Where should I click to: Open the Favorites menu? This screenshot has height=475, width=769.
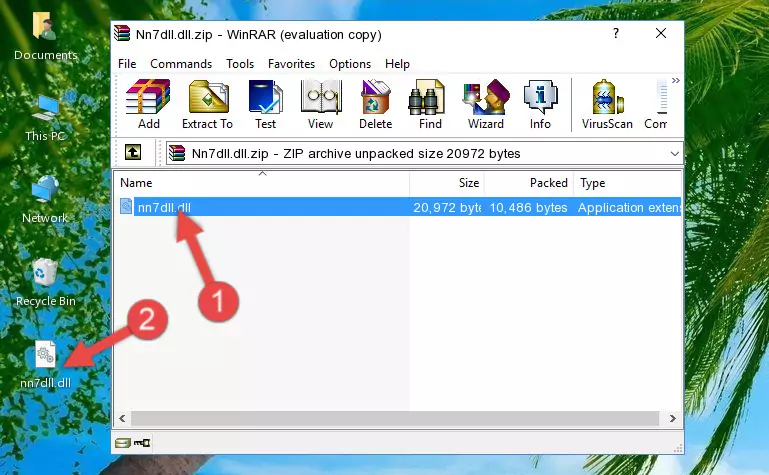[x=291, y=64]
